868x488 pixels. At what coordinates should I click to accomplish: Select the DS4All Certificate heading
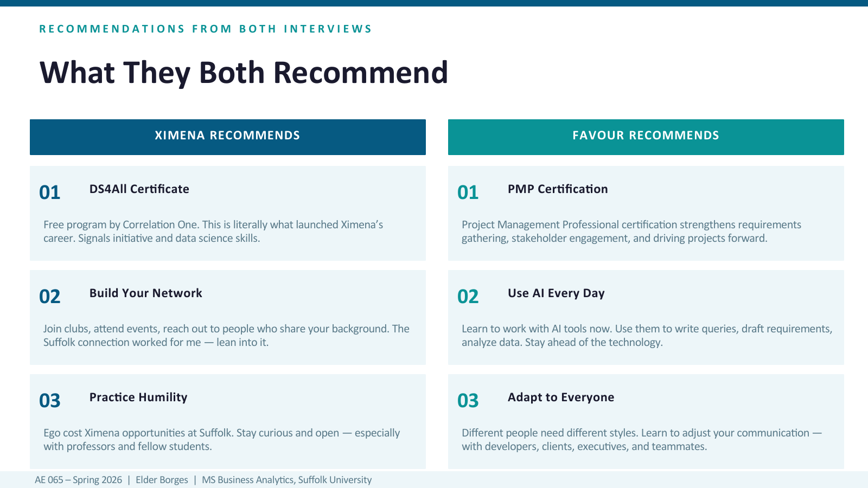139,189
